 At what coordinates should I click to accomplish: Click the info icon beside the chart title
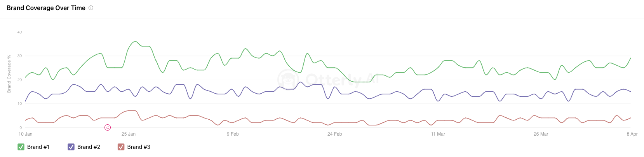point(91,8)
